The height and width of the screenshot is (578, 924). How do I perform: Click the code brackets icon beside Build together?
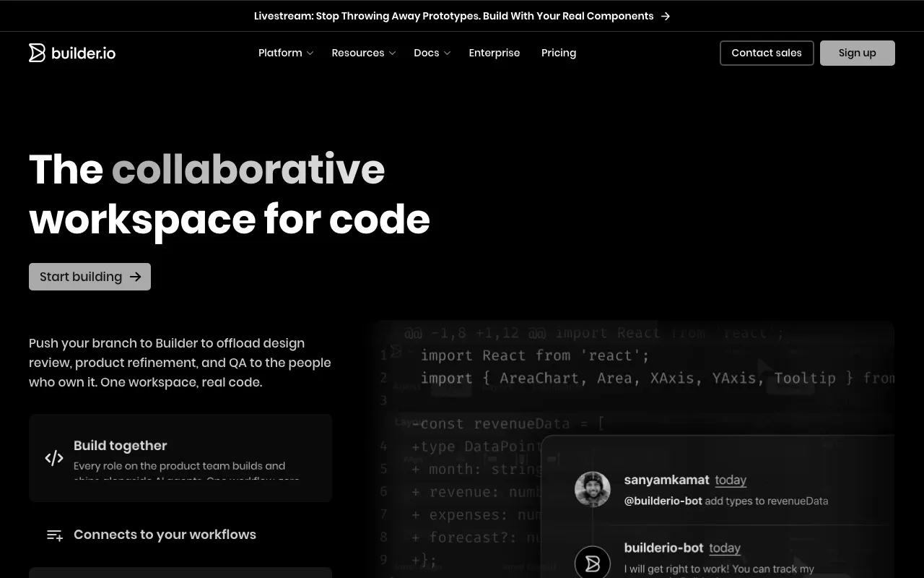[x=54, y=457]
